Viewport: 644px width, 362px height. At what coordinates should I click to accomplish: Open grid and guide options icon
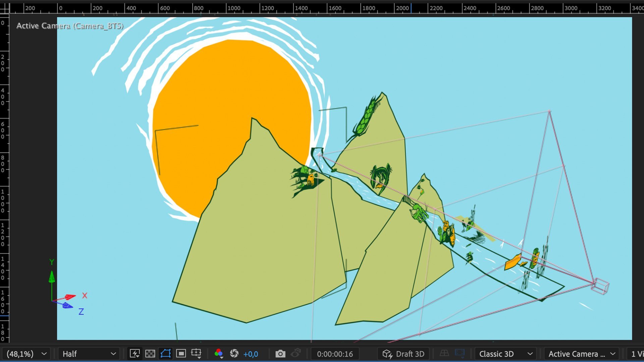point(196,354)
